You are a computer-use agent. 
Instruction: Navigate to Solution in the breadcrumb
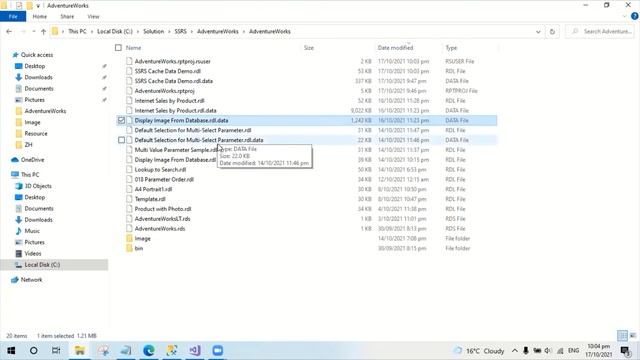[x=153, y=31]
